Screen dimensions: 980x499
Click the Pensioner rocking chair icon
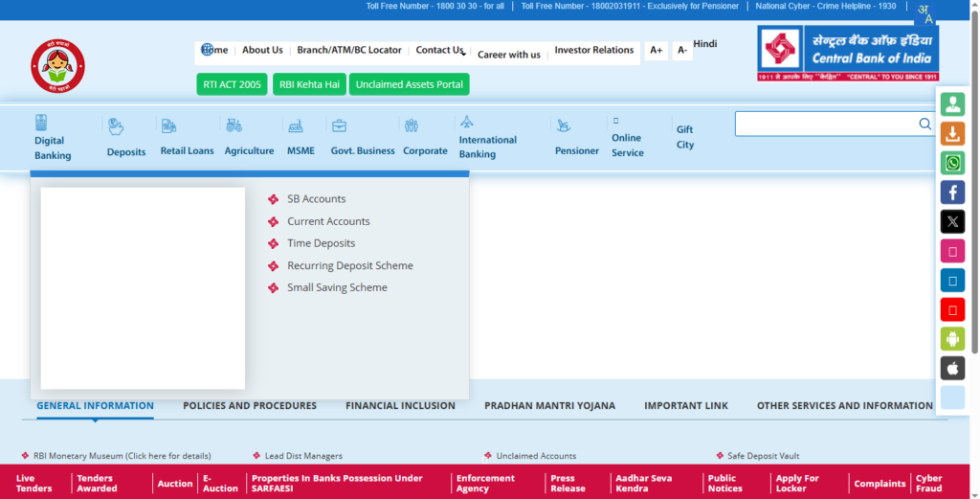[x=563, y=125]
